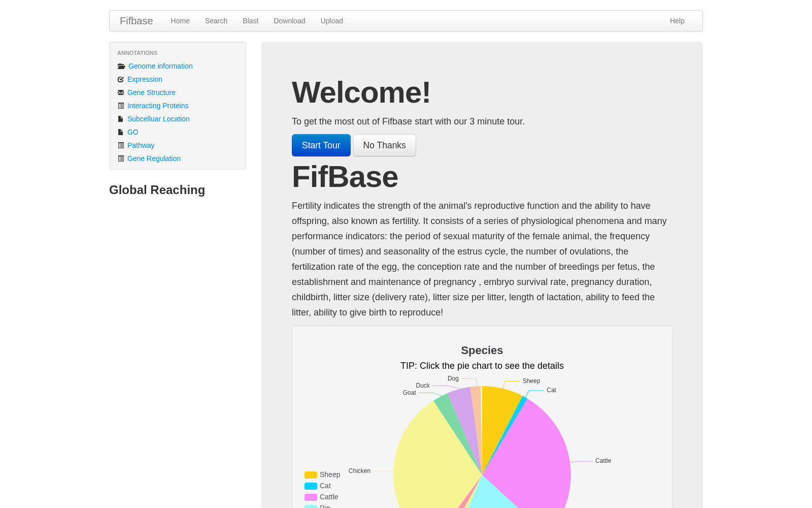Viewport: 812px width, 508px height.
Task: Click the folder icon beside Genome information
Action: click(x=121, y=67)
